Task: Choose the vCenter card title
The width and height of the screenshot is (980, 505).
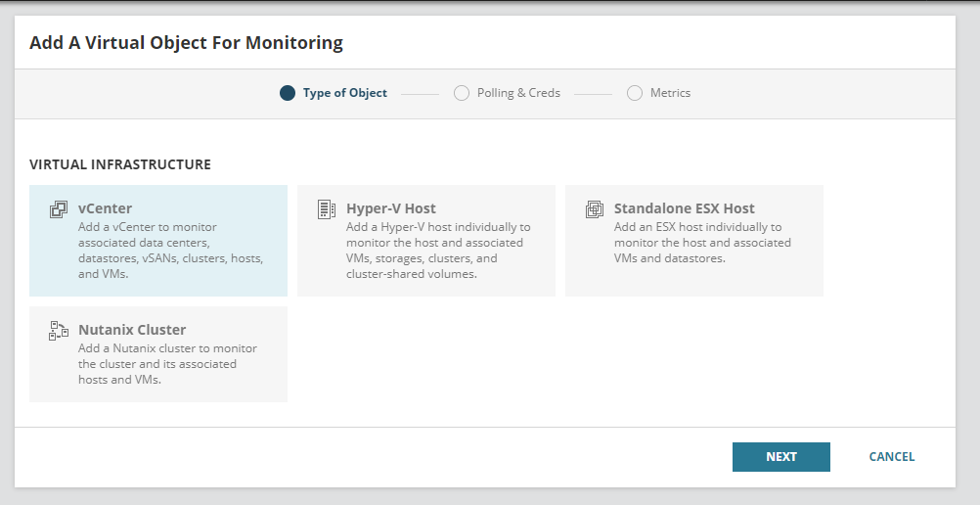Action: coord(106,208)
